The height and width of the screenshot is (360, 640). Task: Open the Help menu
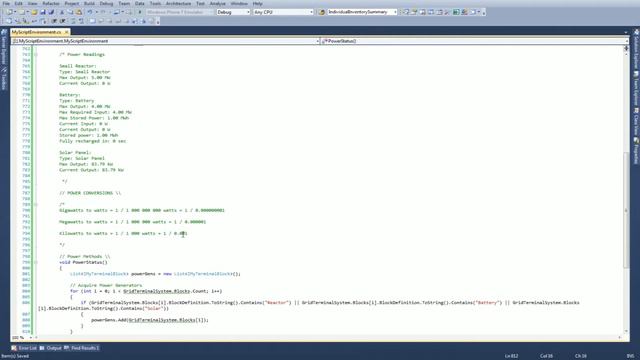(258, 3)
